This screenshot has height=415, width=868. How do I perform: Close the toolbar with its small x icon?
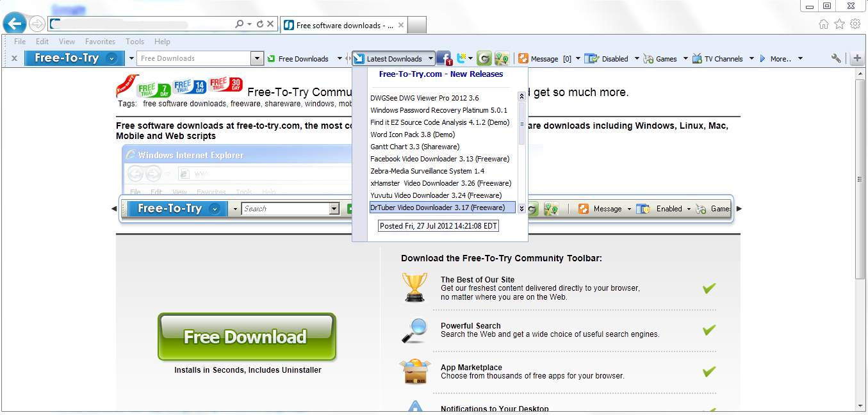tap(14, 58)
